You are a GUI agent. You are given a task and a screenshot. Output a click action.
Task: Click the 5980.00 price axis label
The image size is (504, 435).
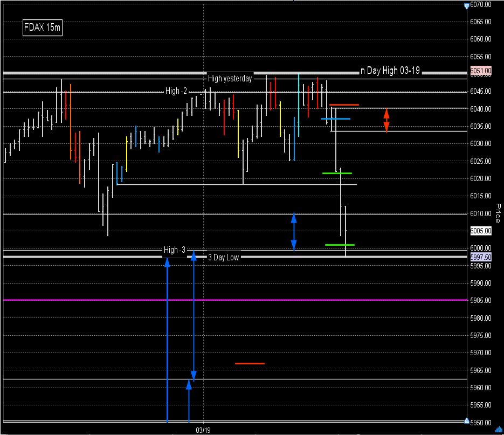pos(481,318)
